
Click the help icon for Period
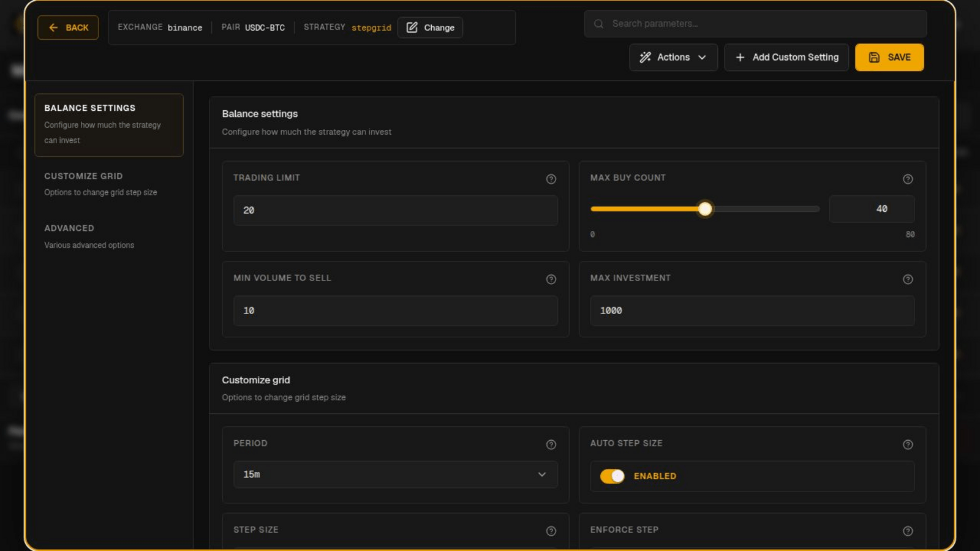(551, 444)
